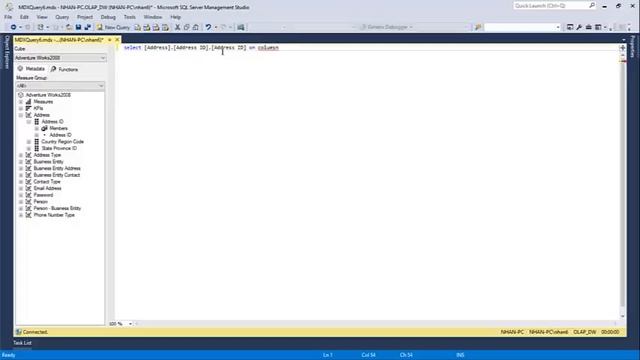Click the Find in Files icon
Screen dimensions: 640x360
click(478, 27)
